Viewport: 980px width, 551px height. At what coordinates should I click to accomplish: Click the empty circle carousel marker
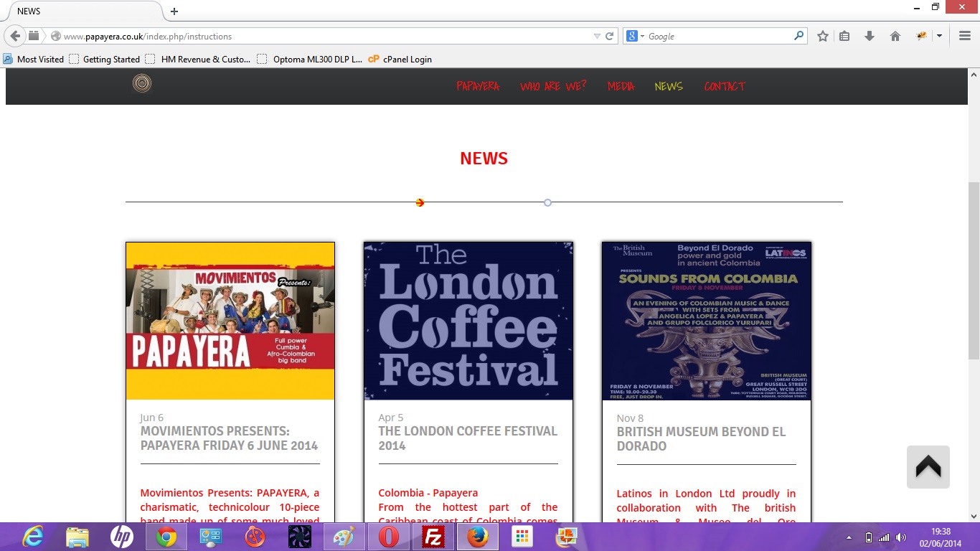pos(547,202)
